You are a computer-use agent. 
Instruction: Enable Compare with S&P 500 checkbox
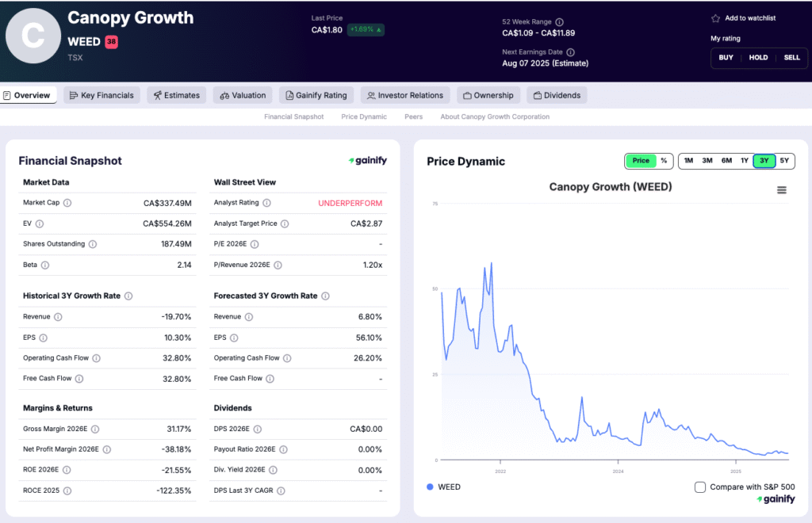(x=699, y=487)
